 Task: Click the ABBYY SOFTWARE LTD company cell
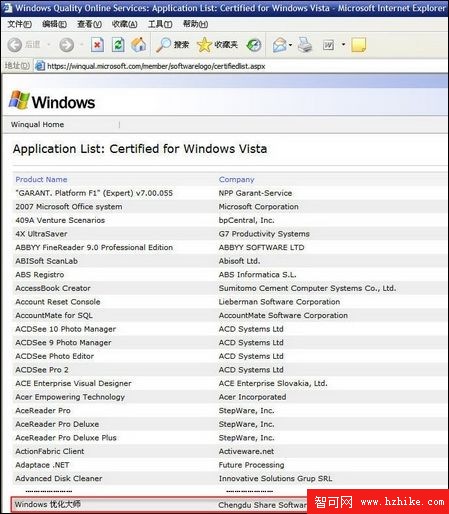261,247
